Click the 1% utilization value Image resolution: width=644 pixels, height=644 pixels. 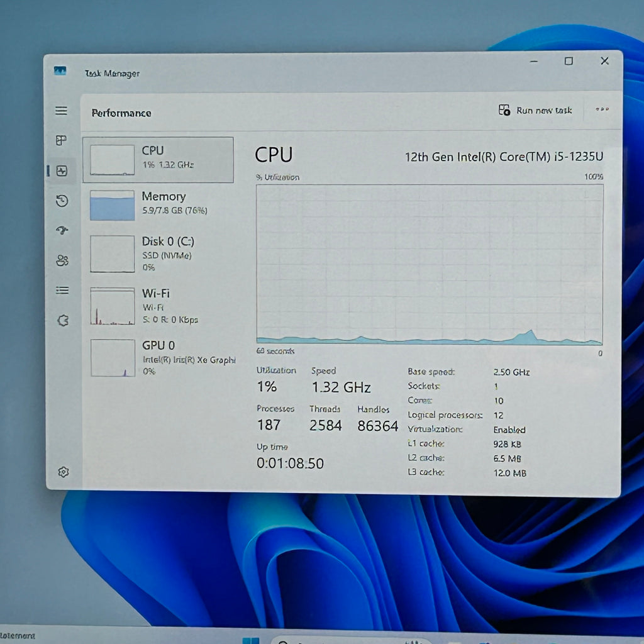(267, 387)
